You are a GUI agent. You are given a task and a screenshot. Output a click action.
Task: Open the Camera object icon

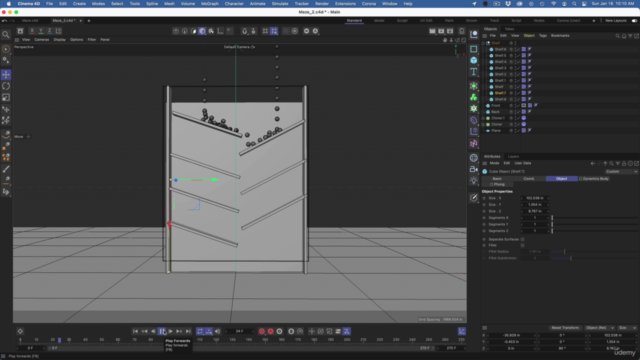click(473, 169)
